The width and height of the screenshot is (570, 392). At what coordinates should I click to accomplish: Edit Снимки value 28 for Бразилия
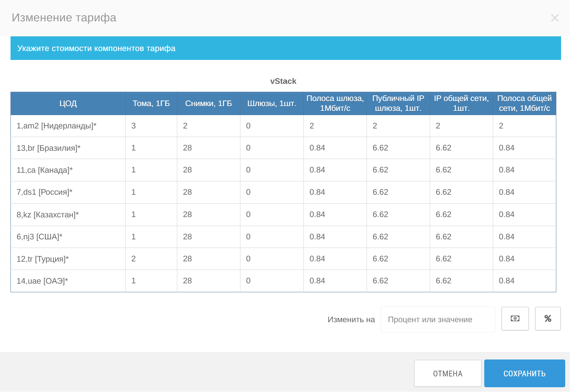[208, 148]
